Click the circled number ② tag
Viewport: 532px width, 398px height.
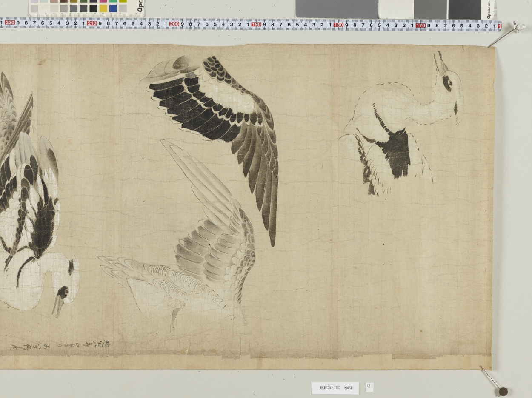[369, 387]
